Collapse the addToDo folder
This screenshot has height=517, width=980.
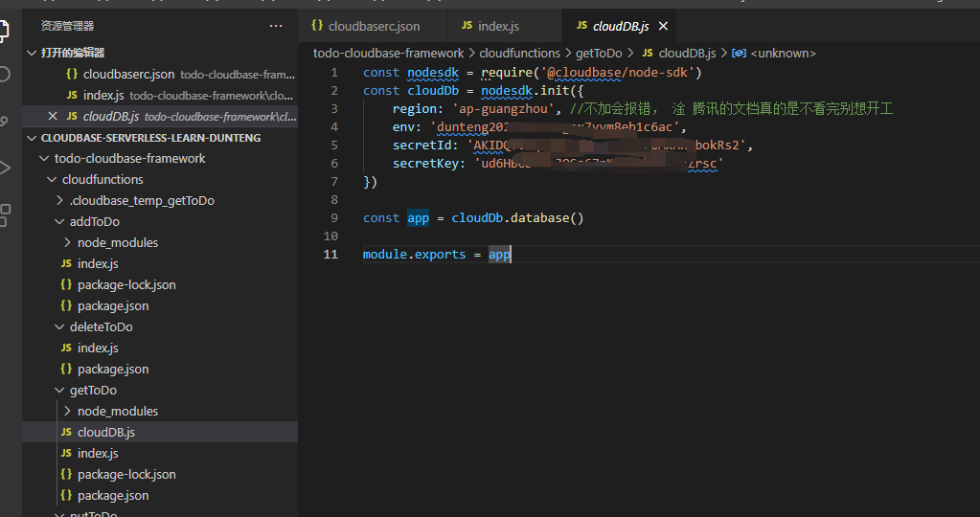pos(59,222)
